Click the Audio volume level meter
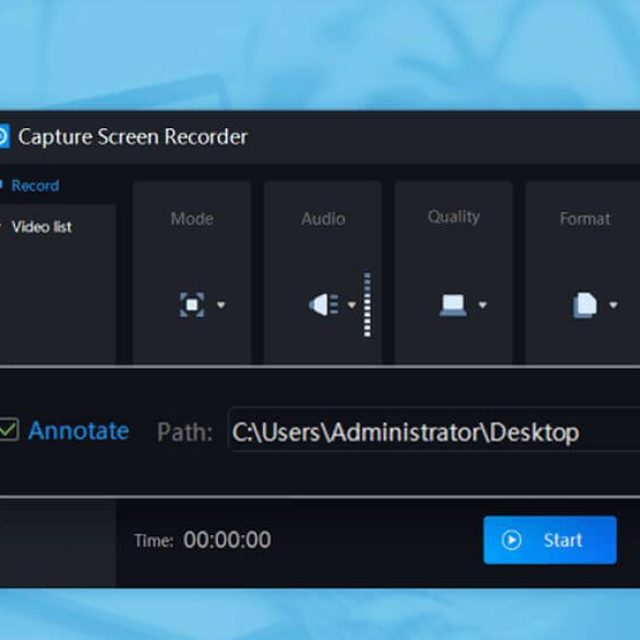This screenshot has height=640, width=640. coord(367,304)
